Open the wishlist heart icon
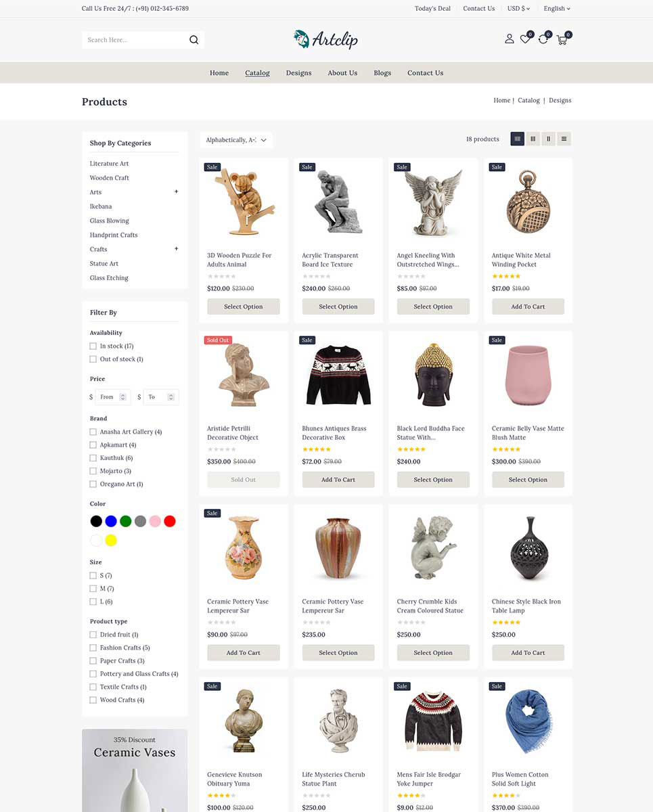 [526, 39]
